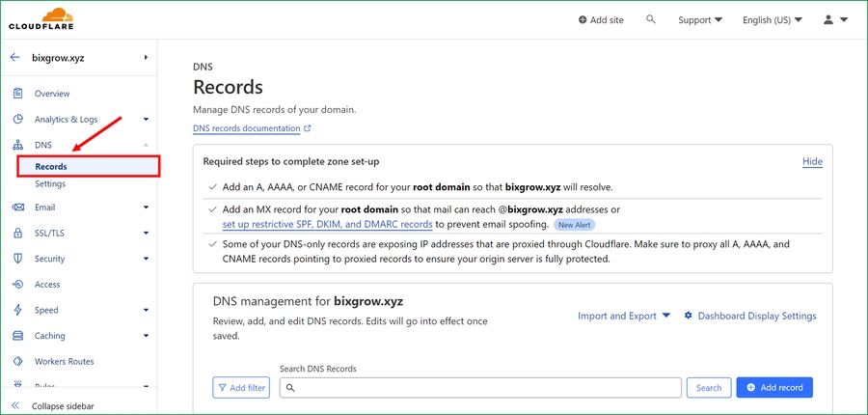This screenshot has height=415, width=868.
Task: Click the Email envelope icon in sidebar
Action: 16,207
